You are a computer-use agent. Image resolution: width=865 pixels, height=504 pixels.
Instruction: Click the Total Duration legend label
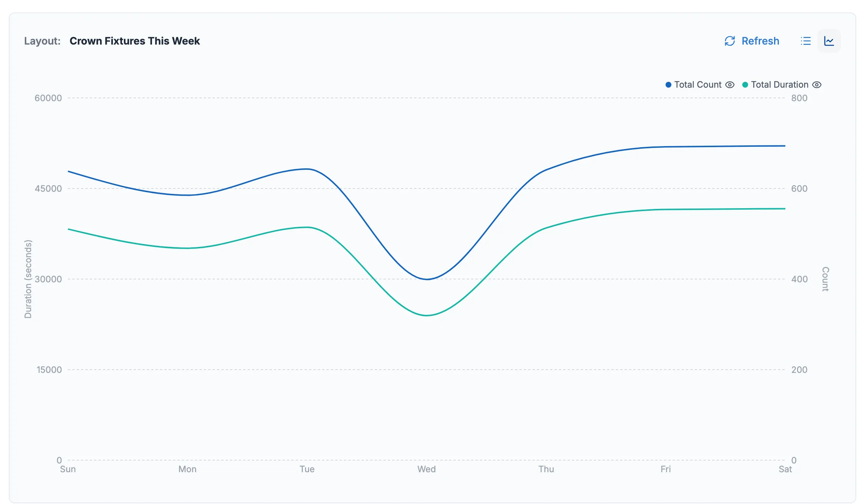coord(780,85)
